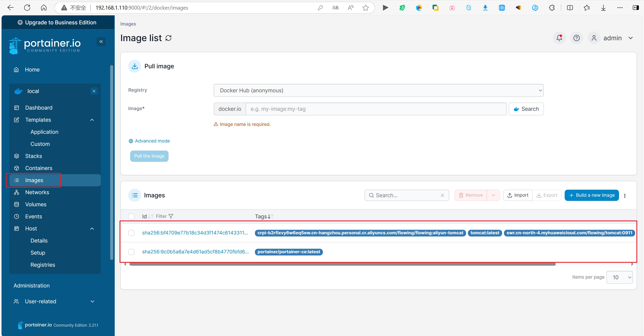Close the local environment with X

coord(94,91)
